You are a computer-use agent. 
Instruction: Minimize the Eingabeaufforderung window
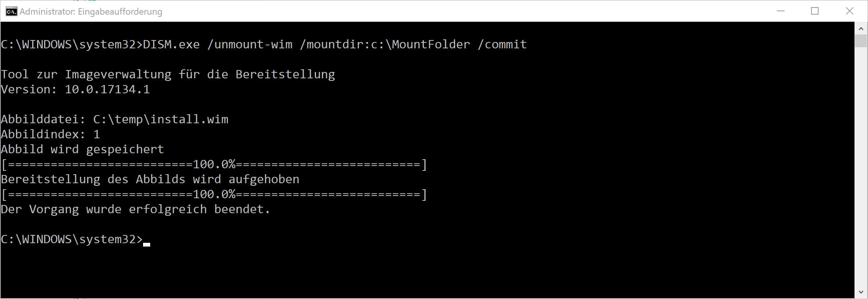(781, 11)
